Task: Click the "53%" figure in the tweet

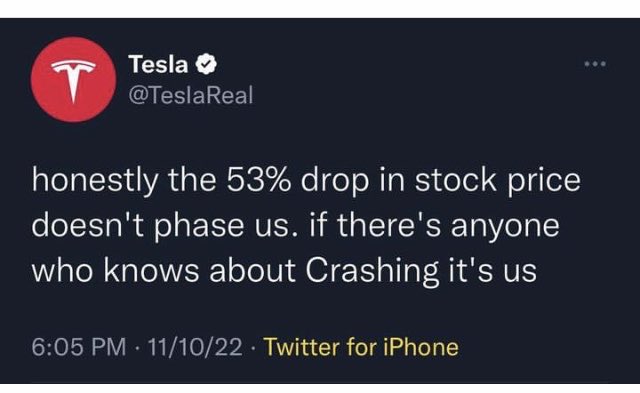Action: (x=258, y=180)
